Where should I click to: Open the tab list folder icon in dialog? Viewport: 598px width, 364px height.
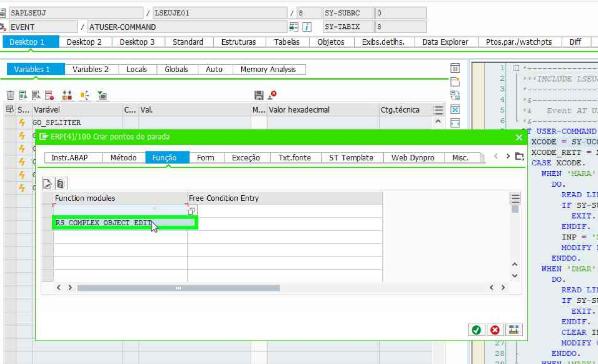[519, 156]
